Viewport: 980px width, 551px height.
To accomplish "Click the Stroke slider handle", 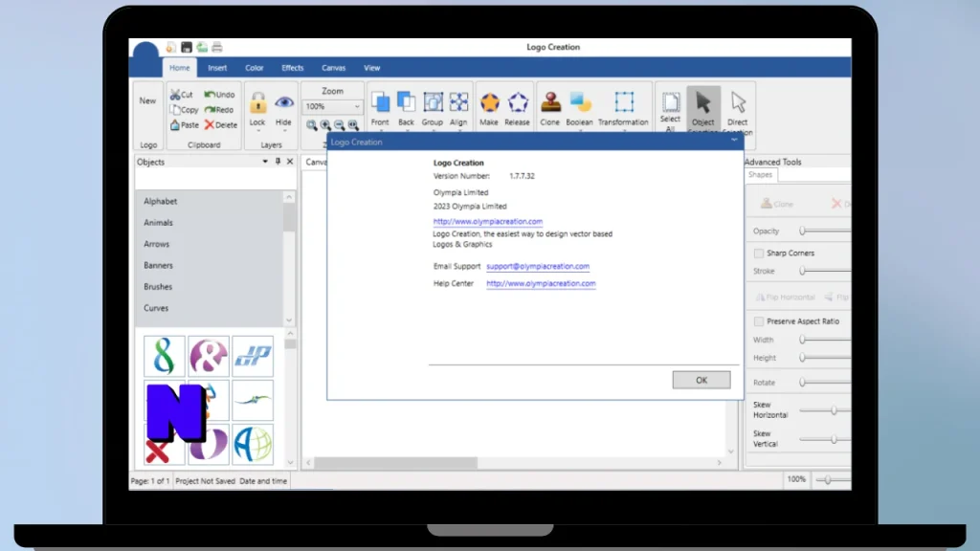I will pyautogui.click(x=803, y=271).
